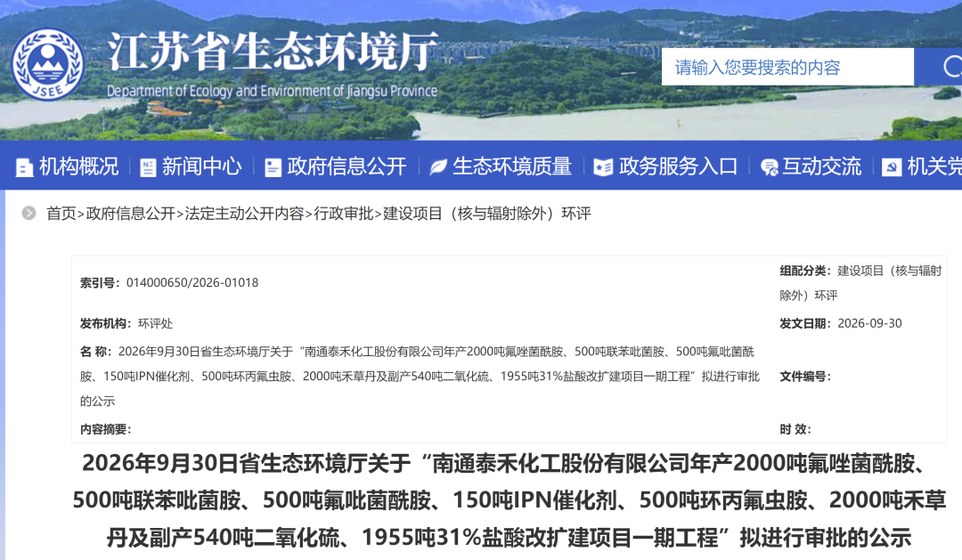The width and height of the screenshot is (962, 560).
Task: Select the 发文日期 value 2026-09-30
Action: tap(869, 323)
